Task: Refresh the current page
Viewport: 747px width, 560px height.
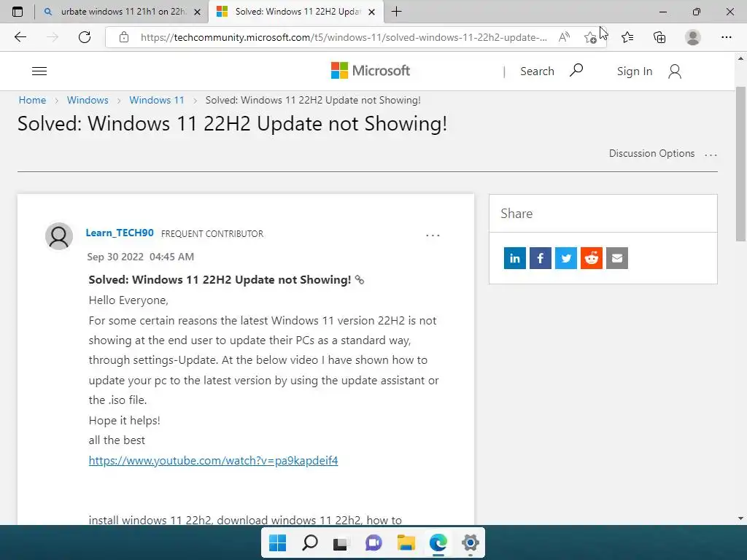Action: pyautogui.click(x=85, y=37)
